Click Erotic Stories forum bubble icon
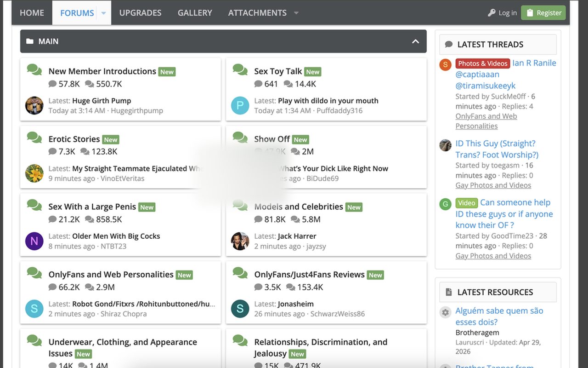Image resolution: width=588 pixels, height=368 pixels. 34,137
